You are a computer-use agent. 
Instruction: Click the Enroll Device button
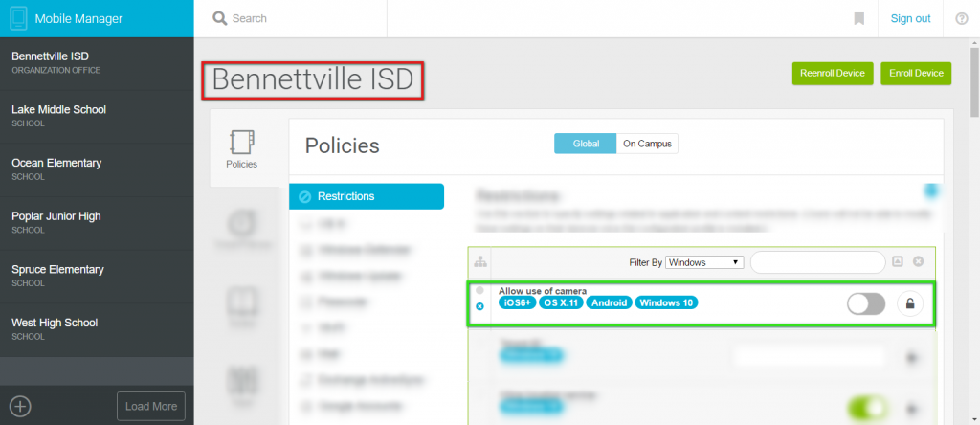[916, 73]
